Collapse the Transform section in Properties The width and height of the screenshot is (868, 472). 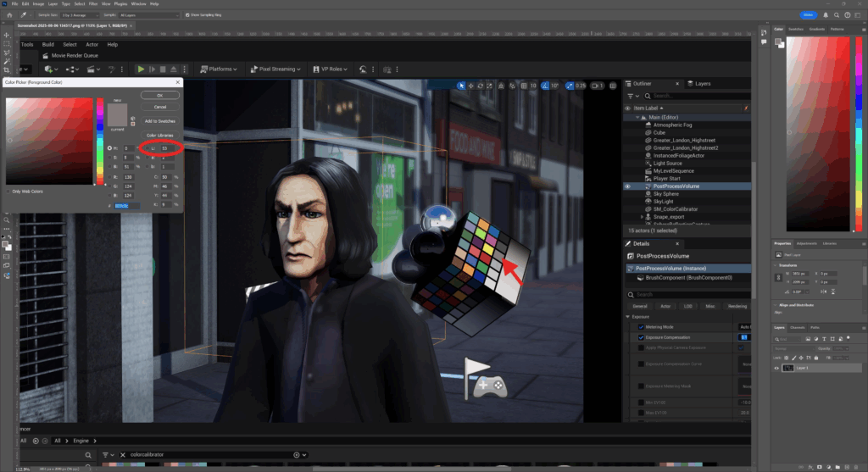776,265
